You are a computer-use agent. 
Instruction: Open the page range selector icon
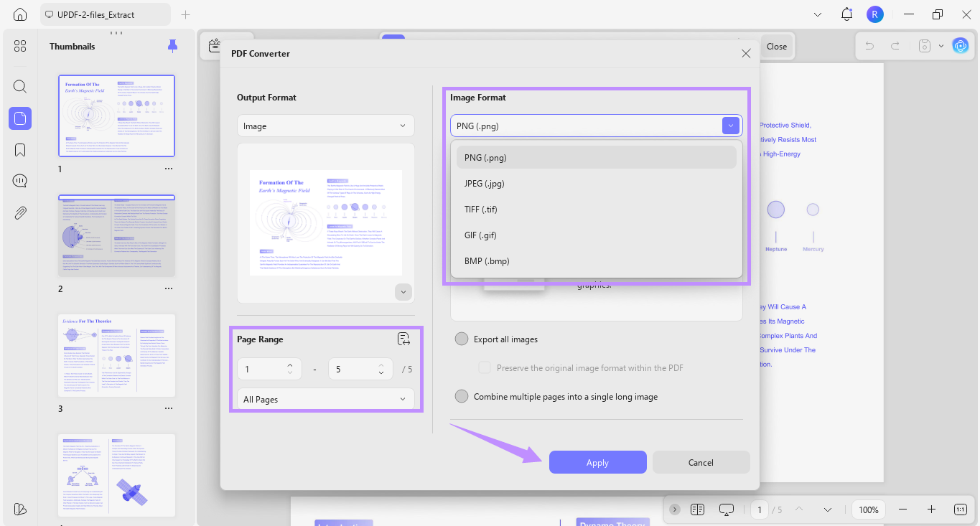click(403, 338)
